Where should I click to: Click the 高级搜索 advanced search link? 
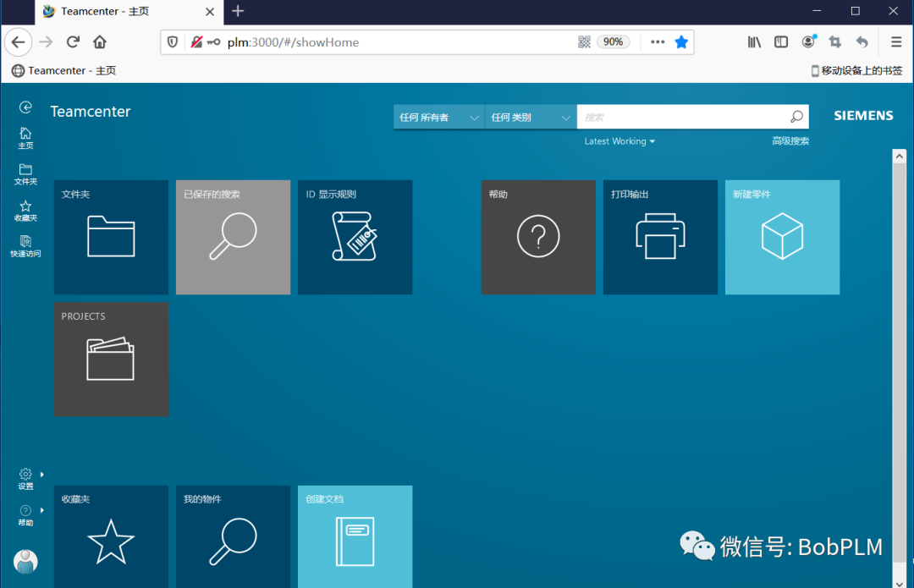click(x=790, y=141)
